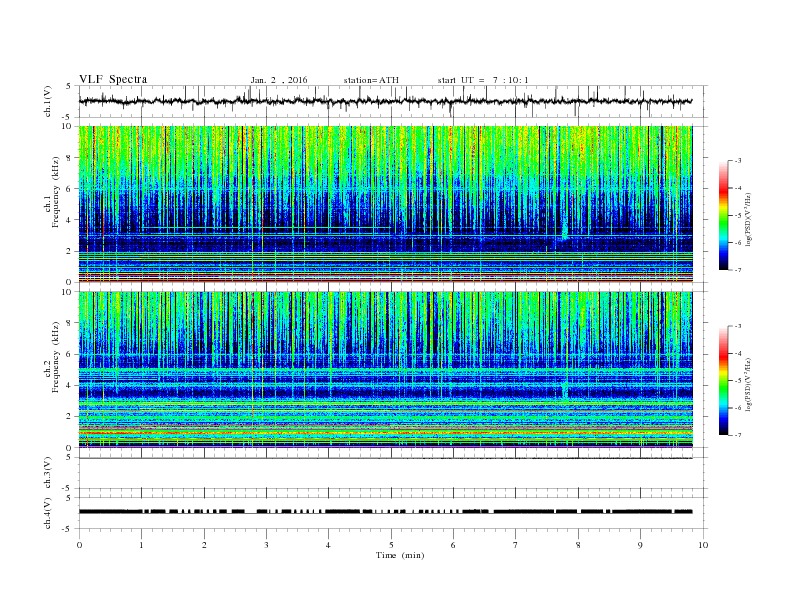Click time axis tick label "3"

click(266, 545)
